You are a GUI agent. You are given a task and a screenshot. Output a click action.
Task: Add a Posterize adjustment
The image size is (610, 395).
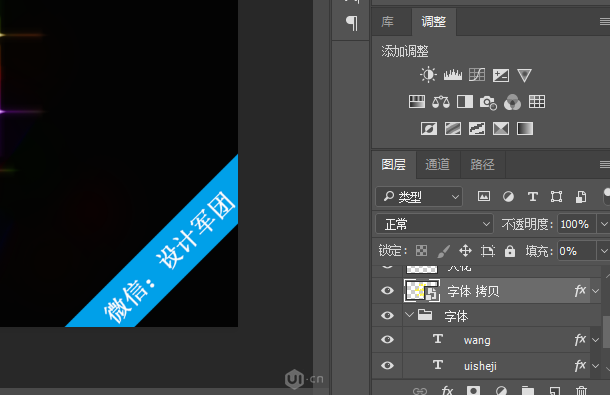453,128
